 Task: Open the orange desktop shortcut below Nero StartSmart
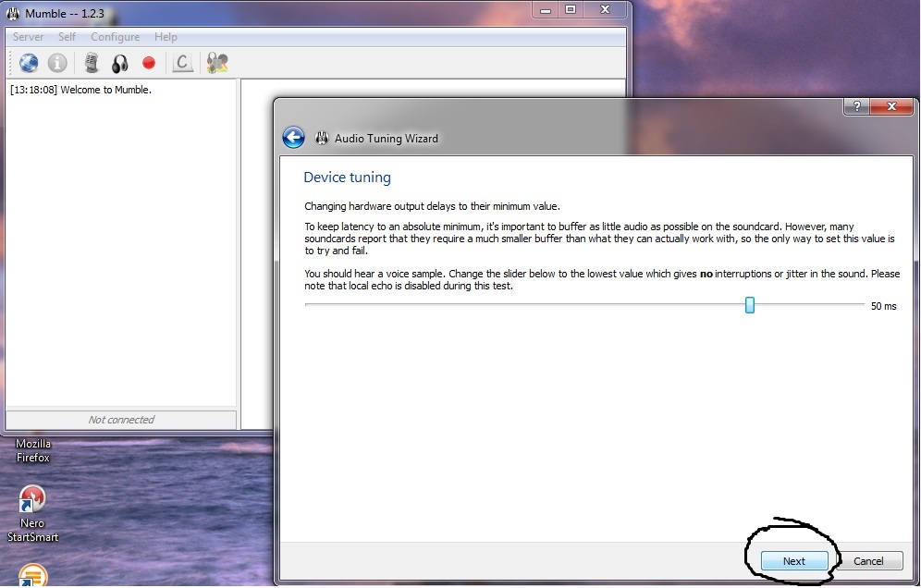[x=31, y=576]
